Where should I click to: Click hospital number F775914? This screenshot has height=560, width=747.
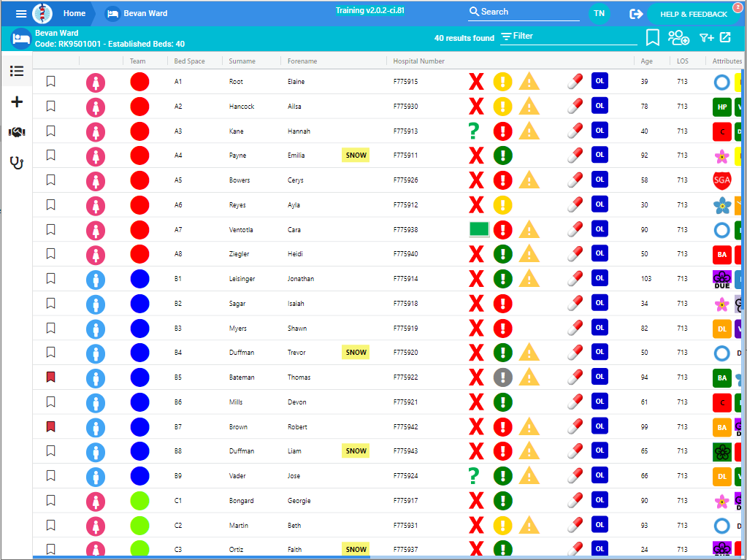coord(405,279)
